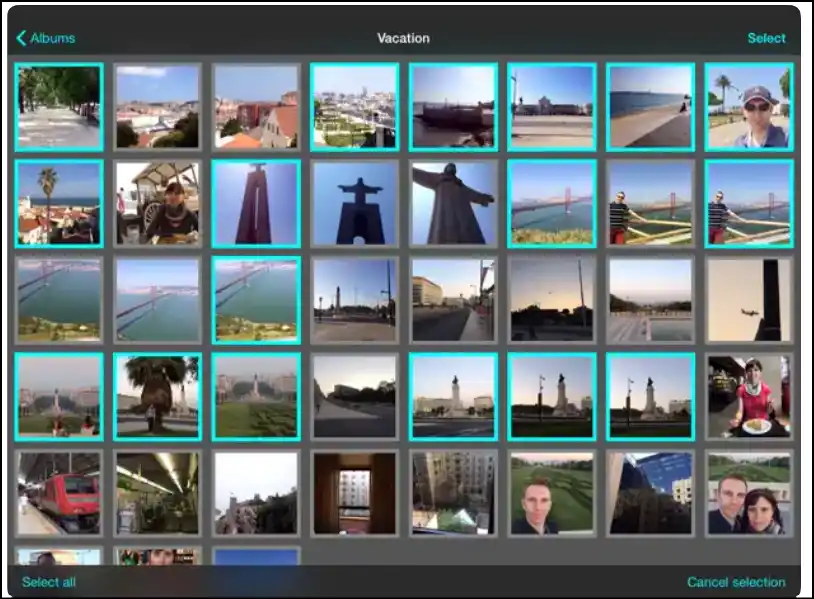Deselect the selected man by bridge photo
Image resolution: width=814 pixels, height=599 pixels.
pyautogui.click(x=749, y=203)
